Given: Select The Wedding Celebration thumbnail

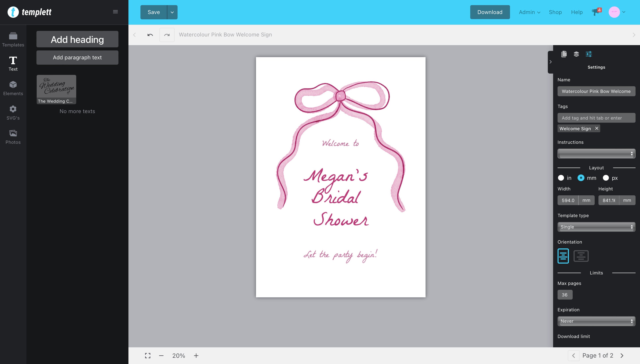Looking at the screenshot, I should point(56,88).
